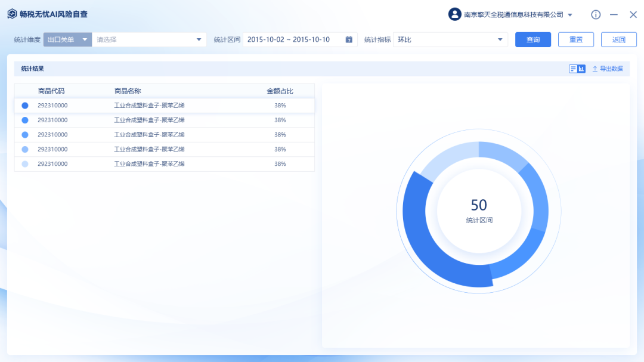Open the info circle icon
This screenshot has width=644, height=362.
click(x=596, y=14)
